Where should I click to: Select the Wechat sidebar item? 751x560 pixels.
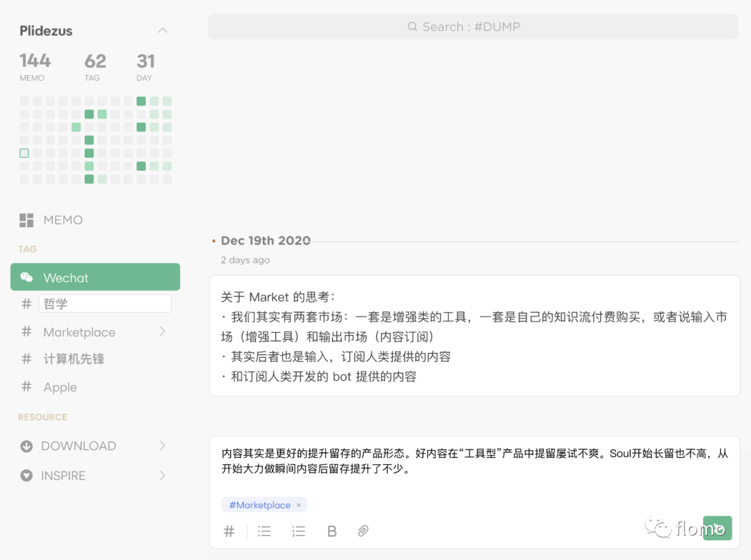click(x=95, y=277)
